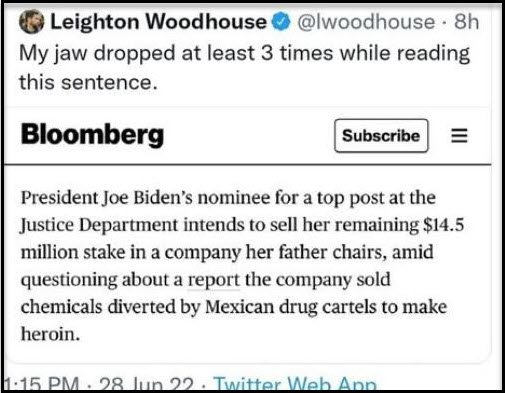
Task: Click the 'Justice Department' phrase
Action: (99, 225)
